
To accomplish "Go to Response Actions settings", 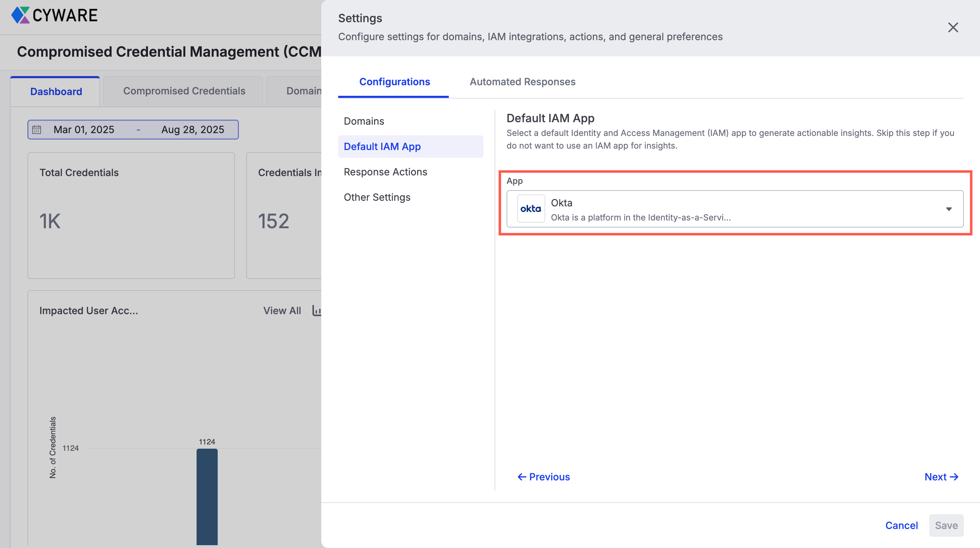I will point(385,172).
